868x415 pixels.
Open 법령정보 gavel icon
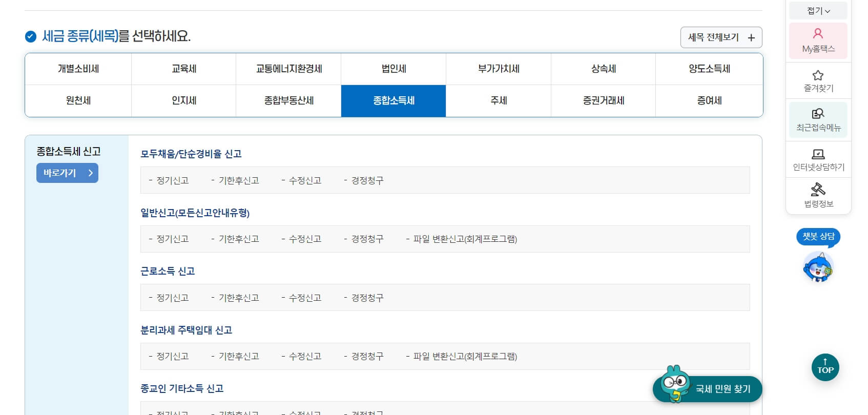point(818,190)
